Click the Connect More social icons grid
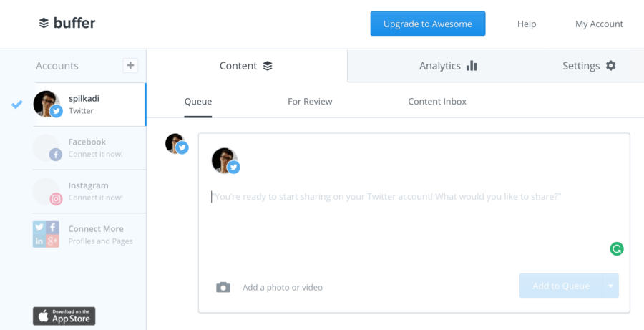The height and width of the screenshot is (330, 644). (46, 234)
